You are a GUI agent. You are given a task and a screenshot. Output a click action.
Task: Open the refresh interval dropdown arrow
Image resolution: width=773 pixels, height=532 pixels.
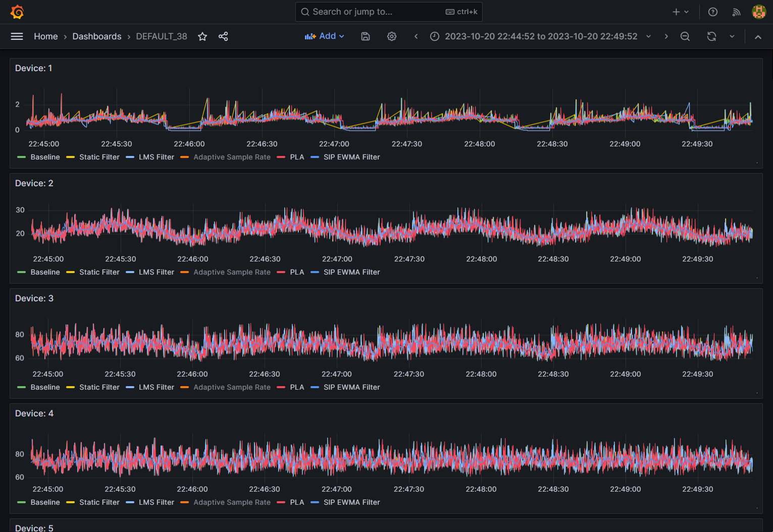(x=732, y=36)
